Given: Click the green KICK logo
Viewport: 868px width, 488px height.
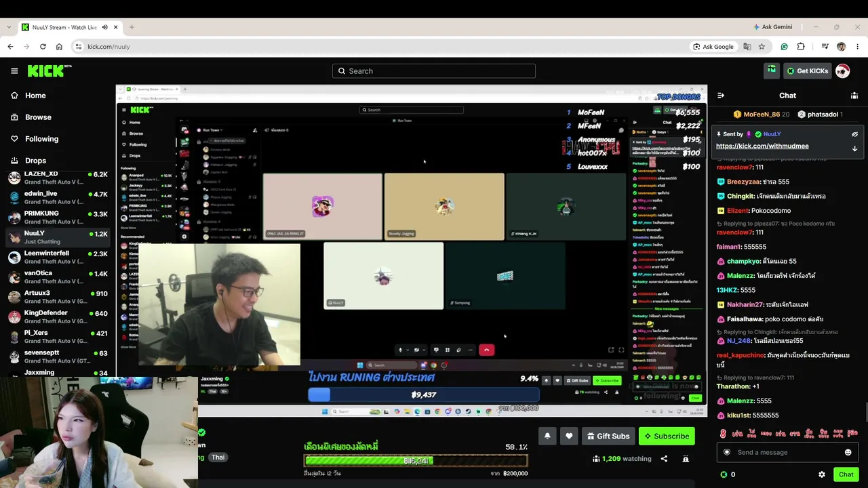Looking at the screenshot, I should pos(50,70).
